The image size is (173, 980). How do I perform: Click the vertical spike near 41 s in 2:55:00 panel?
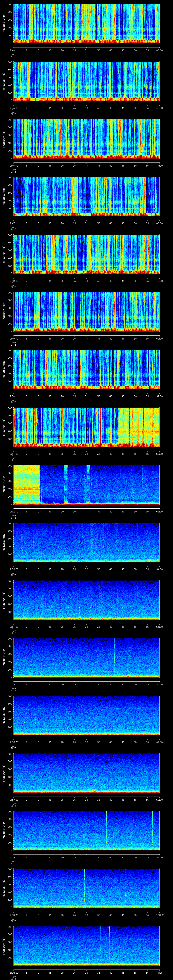point(114,652)
